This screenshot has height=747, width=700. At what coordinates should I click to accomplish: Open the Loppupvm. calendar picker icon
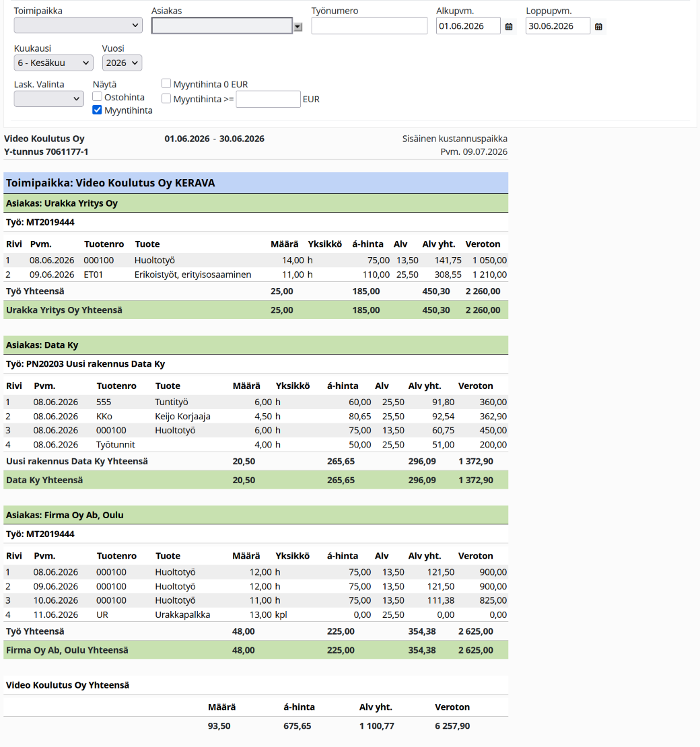(598, 27)
